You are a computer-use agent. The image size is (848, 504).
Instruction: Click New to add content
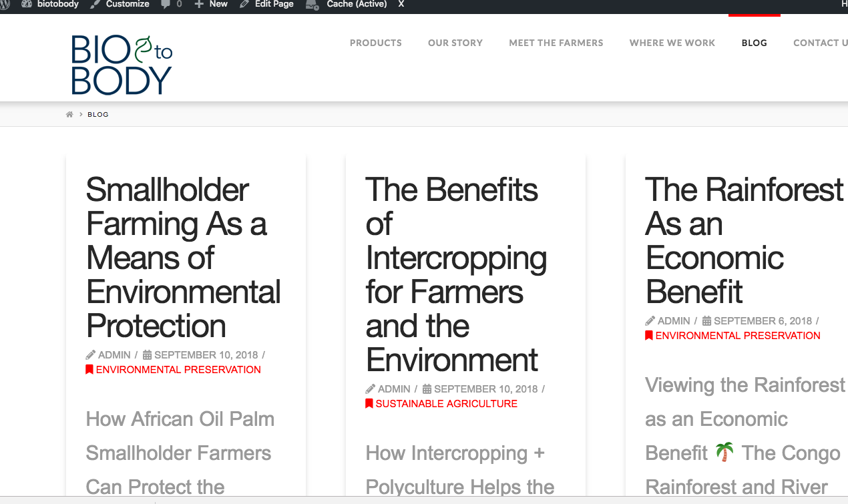coord(211,4)
